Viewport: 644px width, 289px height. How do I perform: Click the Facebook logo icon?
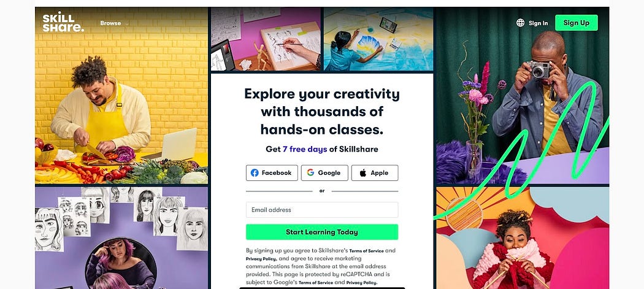pyautogui.click(x=255, y=173)
